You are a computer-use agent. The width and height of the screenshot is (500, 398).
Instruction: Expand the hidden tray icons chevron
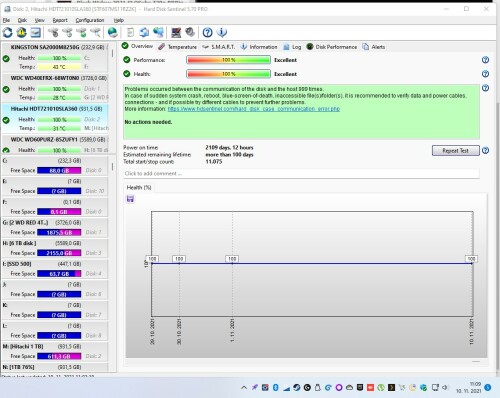pos(244,387)
